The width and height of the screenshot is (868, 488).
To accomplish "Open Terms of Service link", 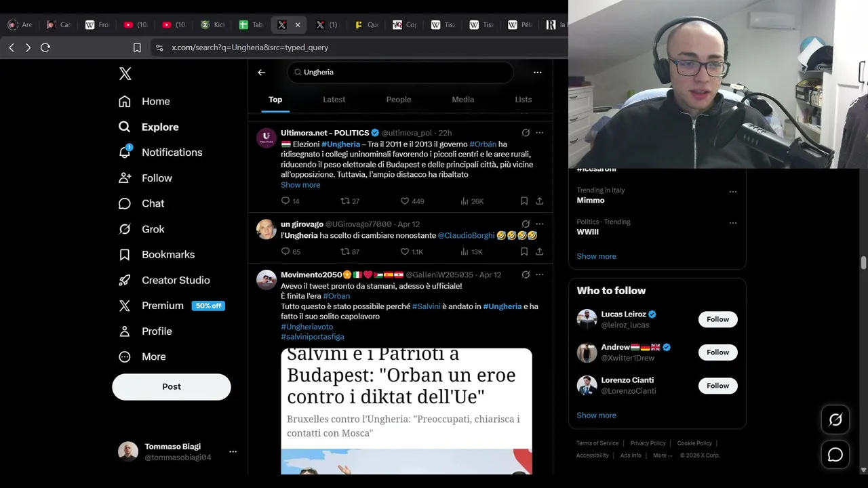I will coord(597,443).
